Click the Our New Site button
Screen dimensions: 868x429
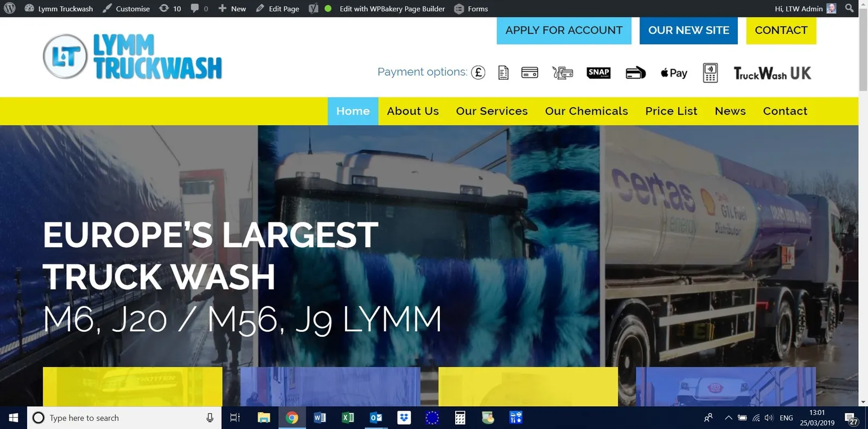click(688, 30)
